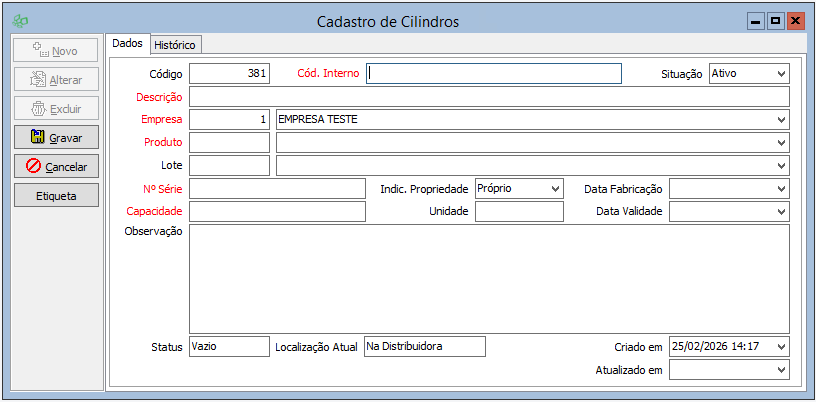Open the Produto dropdown list

[780, 143]
